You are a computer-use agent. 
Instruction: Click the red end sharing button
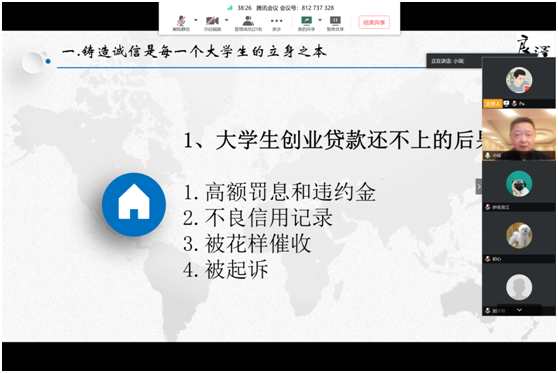tap(374, 22)
